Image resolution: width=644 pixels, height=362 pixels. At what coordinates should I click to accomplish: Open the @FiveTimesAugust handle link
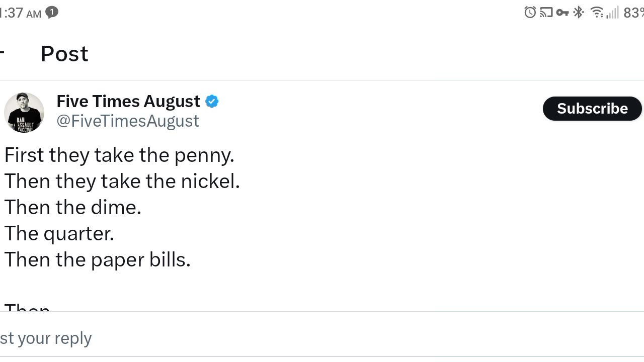[x=128, y=121]
